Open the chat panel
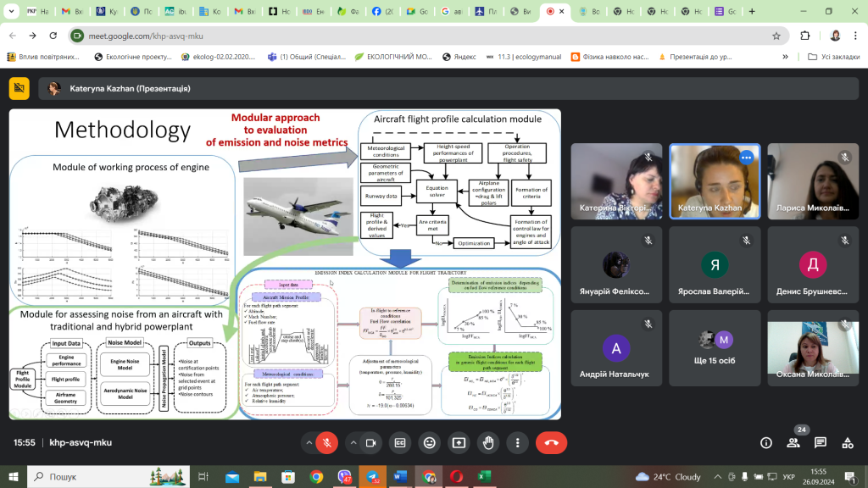 coord(821,442)
